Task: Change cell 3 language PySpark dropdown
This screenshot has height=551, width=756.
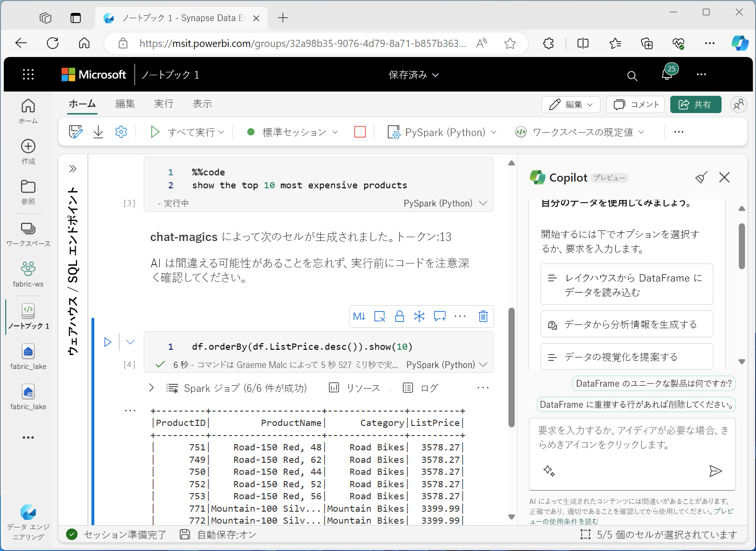Action: tap(446, 203)
